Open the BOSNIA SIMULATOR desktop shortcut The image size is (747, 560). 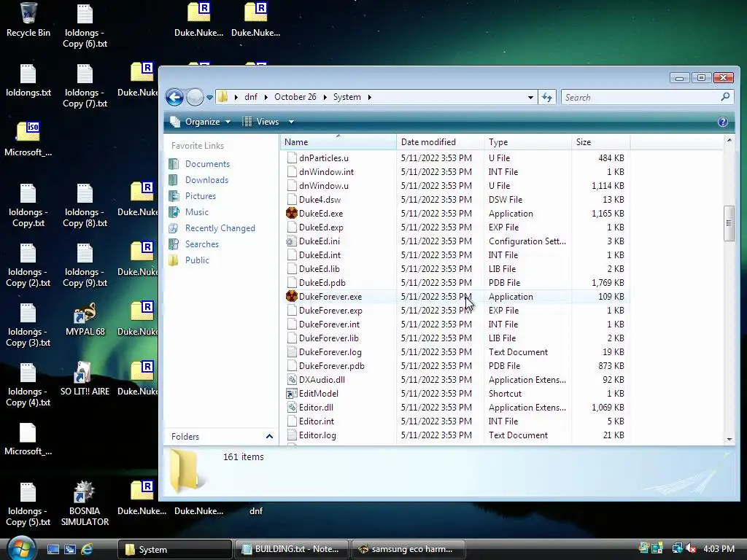[x=85, y=504]
